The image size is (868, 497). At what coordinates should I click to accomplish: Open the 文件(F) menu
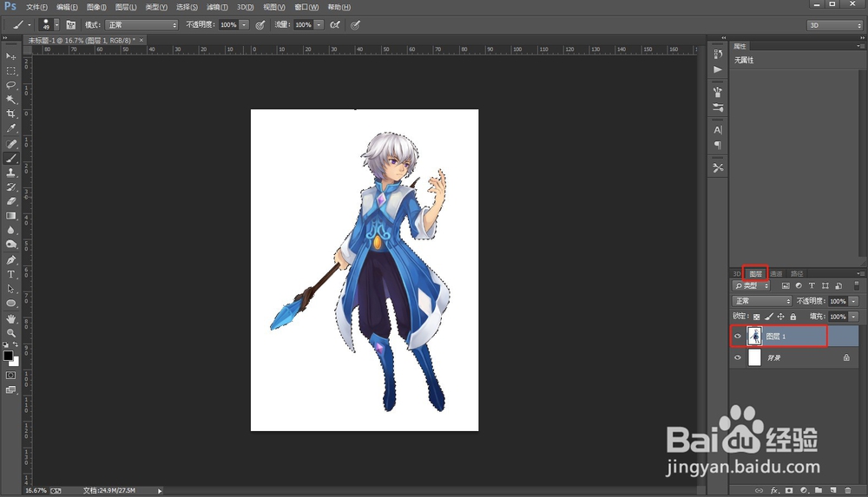(36, 7)
